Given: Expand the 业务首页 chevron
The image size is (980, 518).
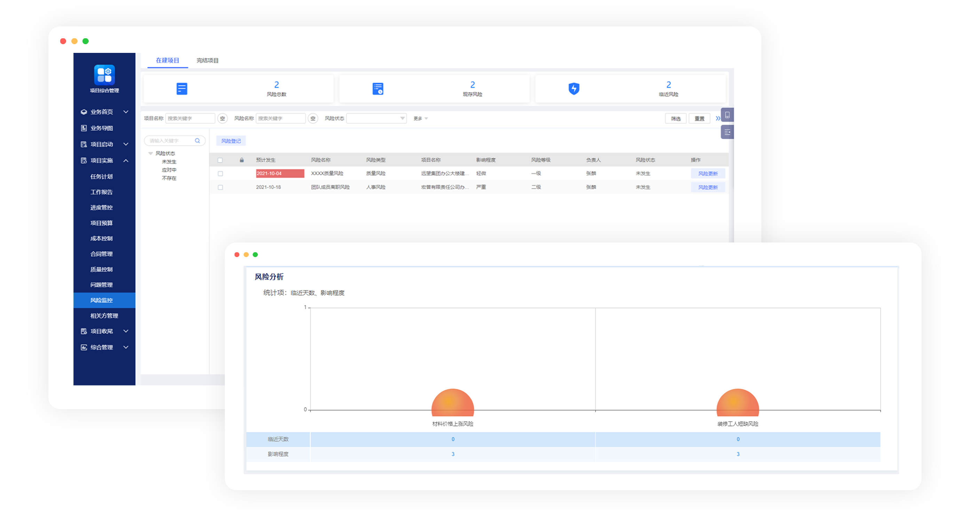Looking at the screenshot, I should [126, 112].
